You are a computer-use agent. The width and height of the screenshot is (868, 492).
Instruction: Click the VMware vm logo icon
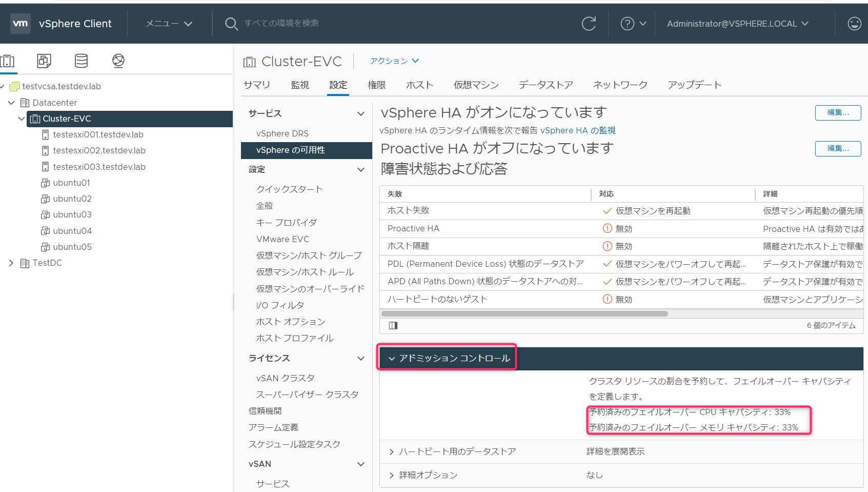tap(21, 24)
